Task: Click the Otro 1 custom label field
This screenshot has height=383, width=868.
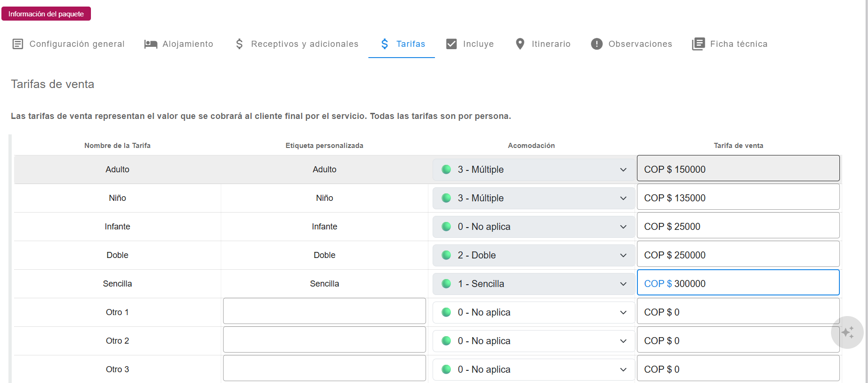Action: coord(324,311)
